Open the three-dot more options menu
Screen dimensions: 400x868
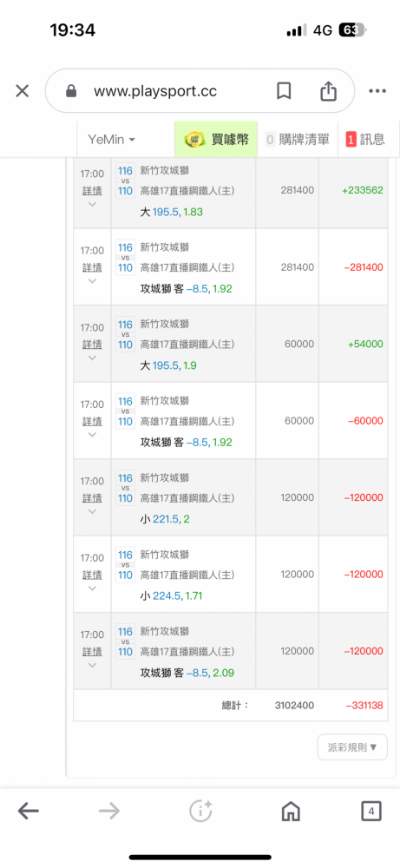click(377, 91)
